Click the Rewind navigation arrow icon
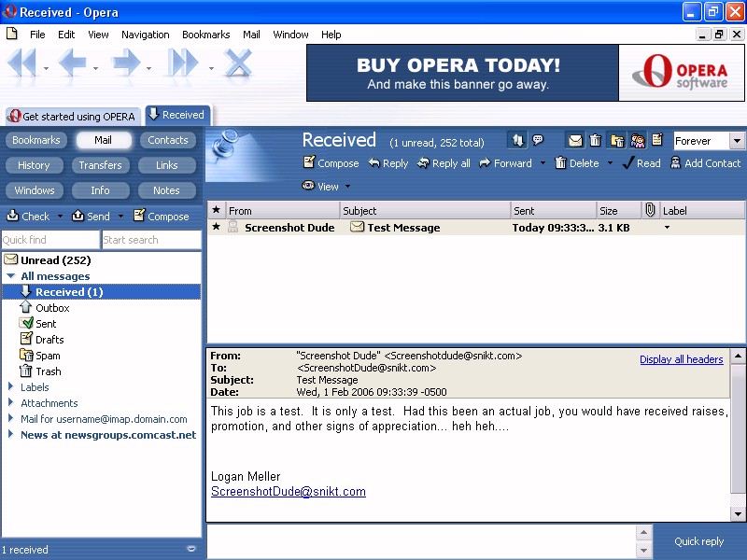 [x=21, y=63]
